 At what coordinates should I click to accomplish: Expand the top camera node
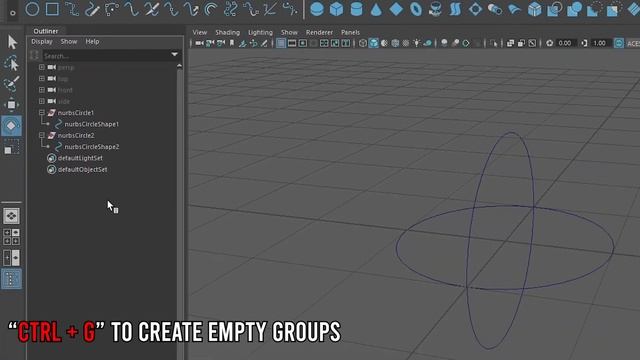[x=42, y=78]
